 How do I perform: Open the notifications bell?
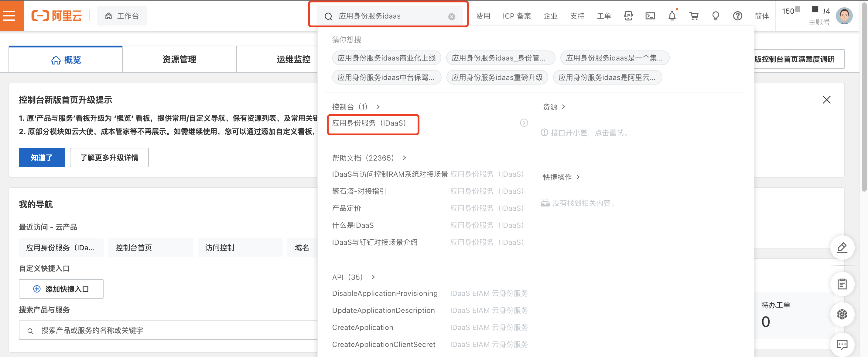672,16
